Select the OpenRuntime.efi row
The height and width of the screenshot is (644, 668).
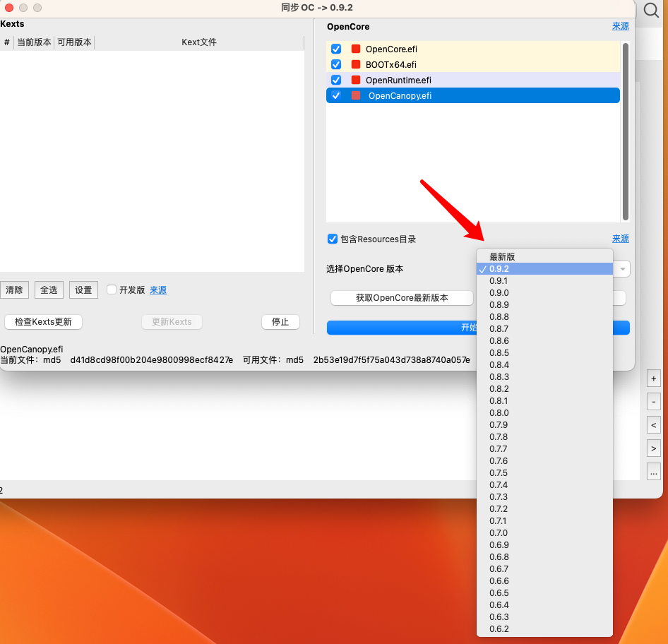(x=473, y=80)
